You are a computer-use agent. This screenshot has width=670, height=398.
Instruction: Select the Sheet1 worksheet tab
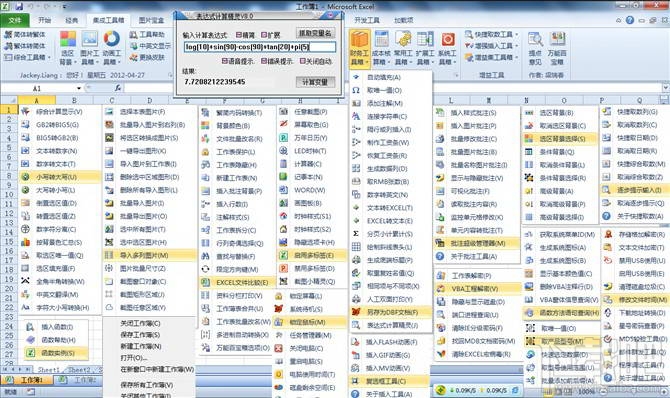pyautogui.click(x=48, y=370)
